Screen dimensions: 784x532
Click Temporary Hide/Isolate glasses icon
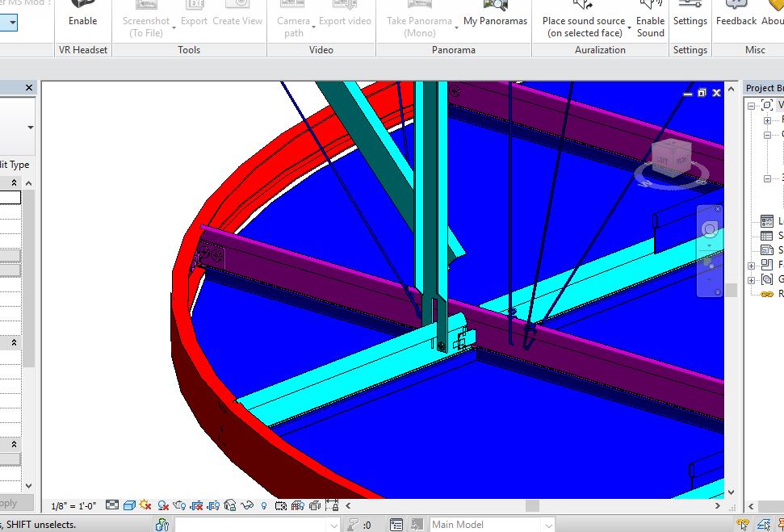coord(248,505)
